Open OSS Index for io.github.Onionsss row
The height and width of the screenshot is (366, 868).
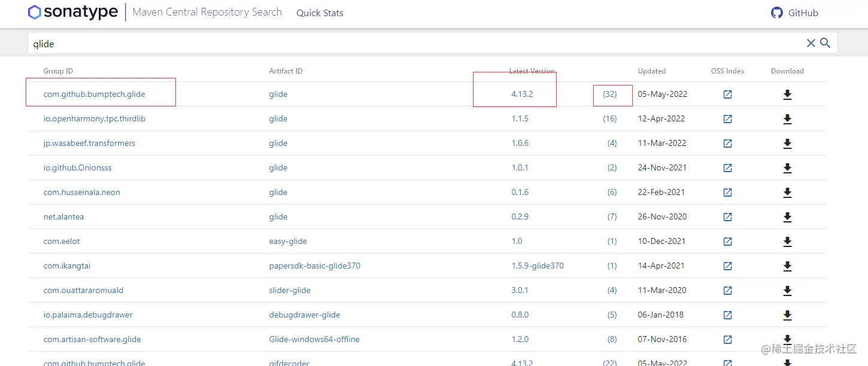[727, 168]
